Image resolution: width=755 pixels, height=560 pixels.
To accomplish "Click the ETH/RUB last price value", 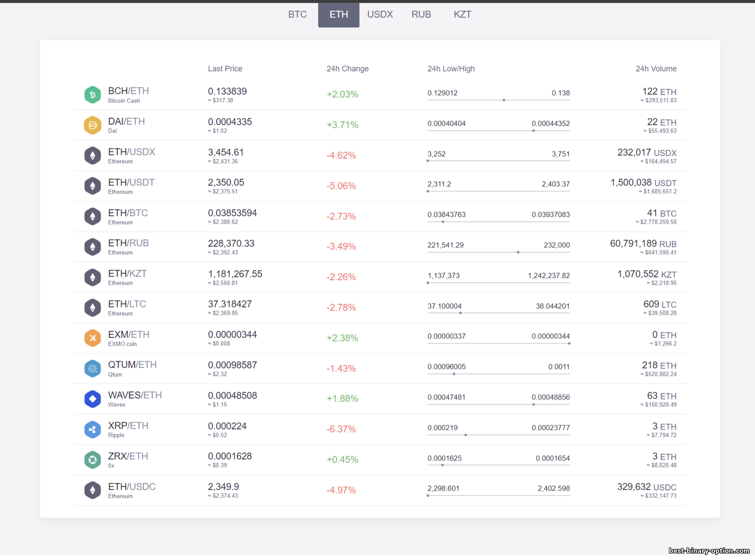I will point(231,244).
